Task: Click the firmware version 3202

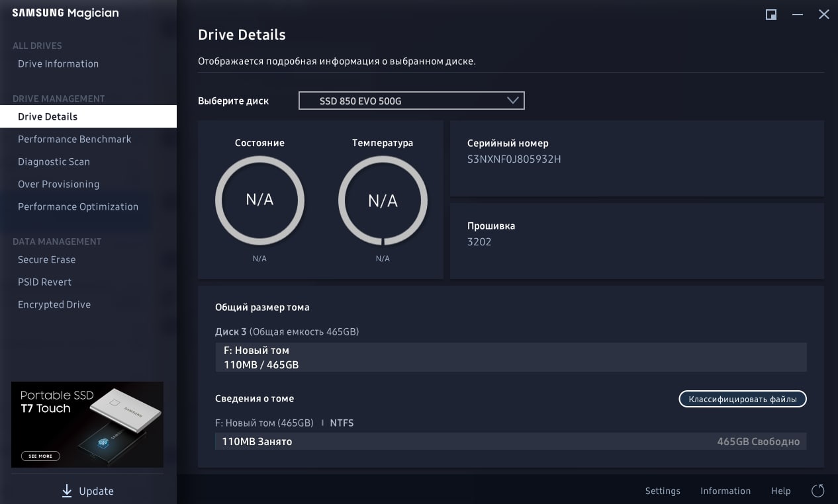Action: [x=479, y=241]
